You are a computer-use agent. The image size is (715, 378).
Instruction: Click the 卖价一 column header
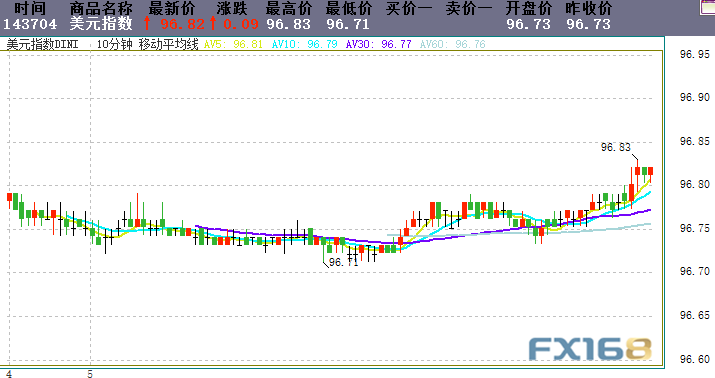click(469, 8)
